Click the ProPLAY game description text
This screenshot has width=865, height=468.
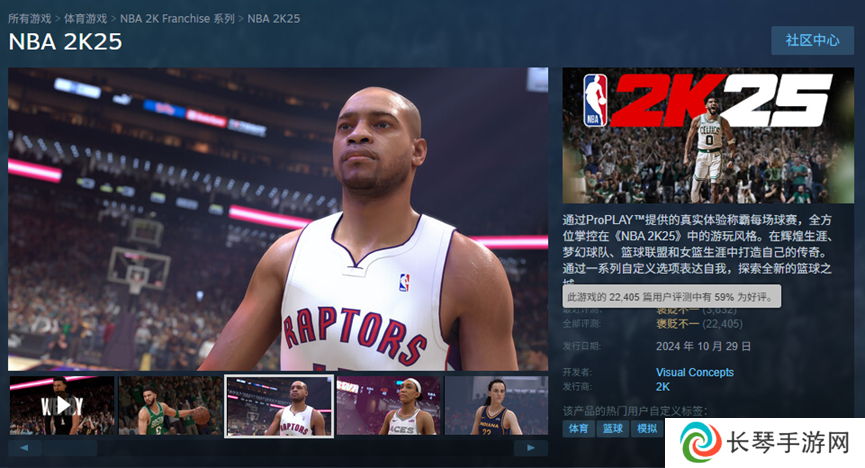(x=697, y=248)
